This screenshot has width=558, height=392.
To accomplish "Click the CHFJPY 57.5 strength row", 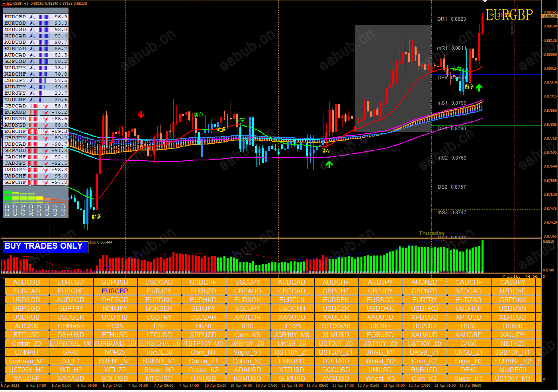I will click(x=35, y=80).
